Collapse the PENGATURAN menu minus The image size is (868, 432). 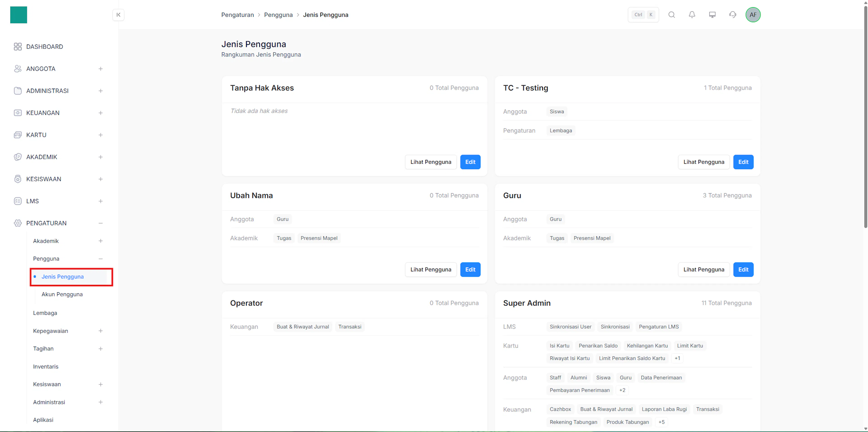pyautogui.click(x=100, y=223)
